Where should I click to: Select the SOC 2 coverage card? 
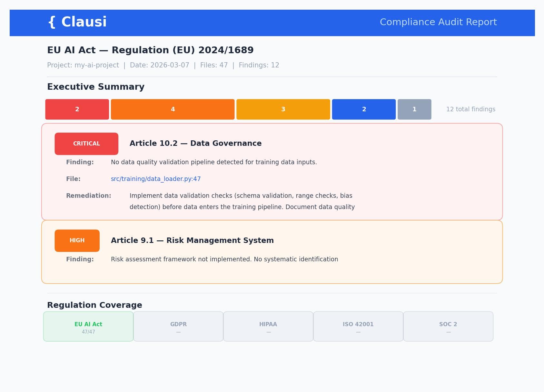click(448, 326)
